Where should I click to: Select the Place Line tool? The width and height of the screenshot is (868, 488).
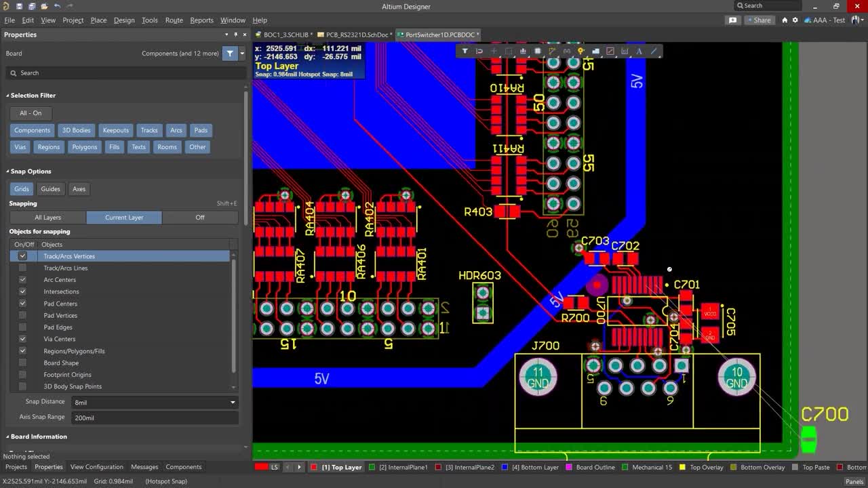coord(654,51)
